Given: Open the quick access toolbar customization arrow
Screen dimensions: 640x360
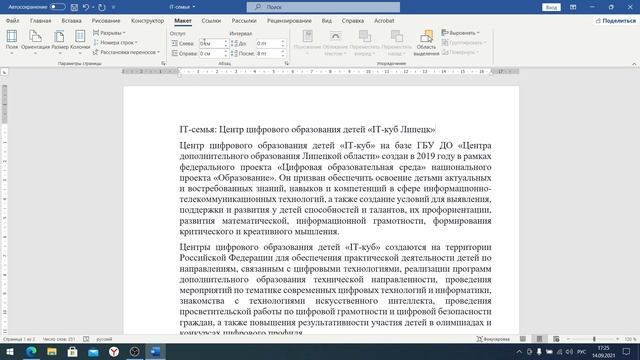Looking at the screenshot, I should tap(113, 7).
